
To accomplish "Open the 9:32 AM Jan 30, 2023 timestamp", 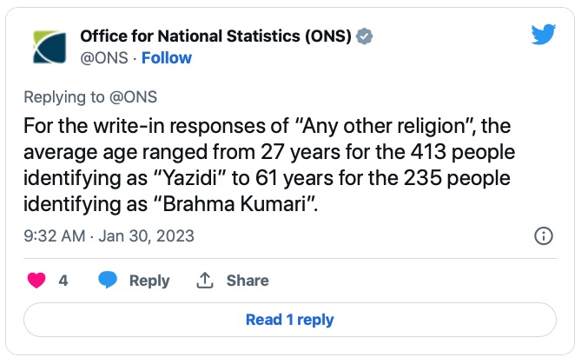I will point(109,235).
